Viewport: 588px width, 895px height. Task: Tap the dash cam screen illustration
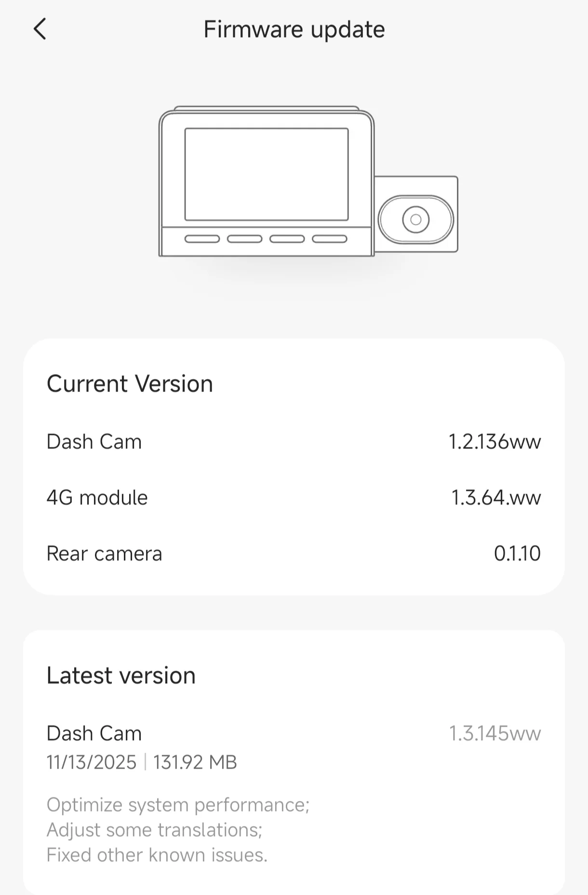[267, 174]
